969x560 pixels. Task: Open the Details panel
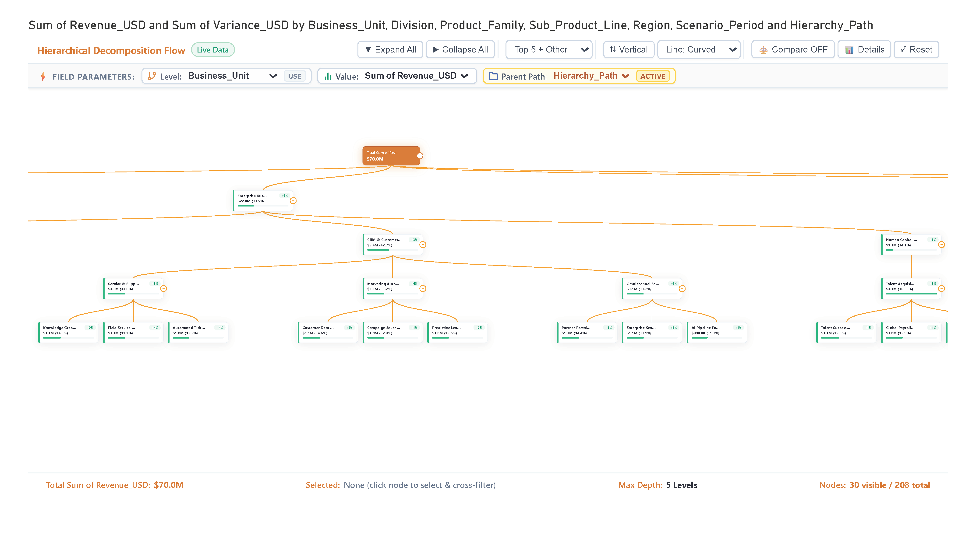(864, 49)
